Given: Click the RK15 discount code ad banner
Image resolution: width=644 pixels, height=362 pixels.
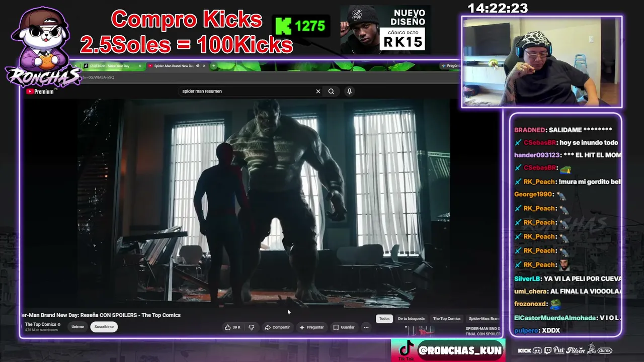Looking at the screenshot, I should pos(385,30).
